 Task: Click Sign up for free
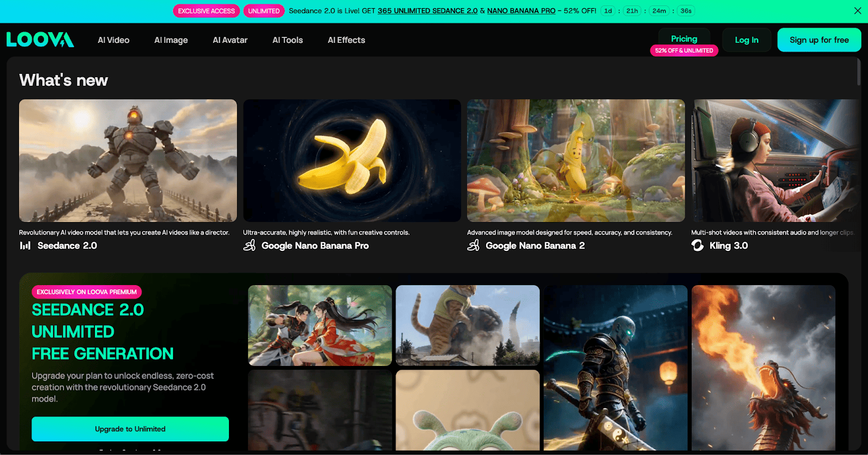pyautogui.click(x=819, y=40)
